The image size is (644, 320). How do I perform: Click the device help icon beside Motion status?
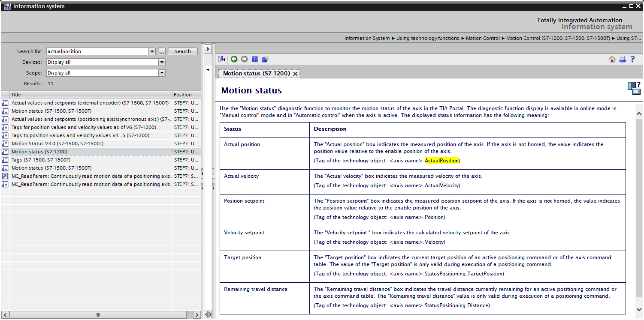(x=634, y=88)
